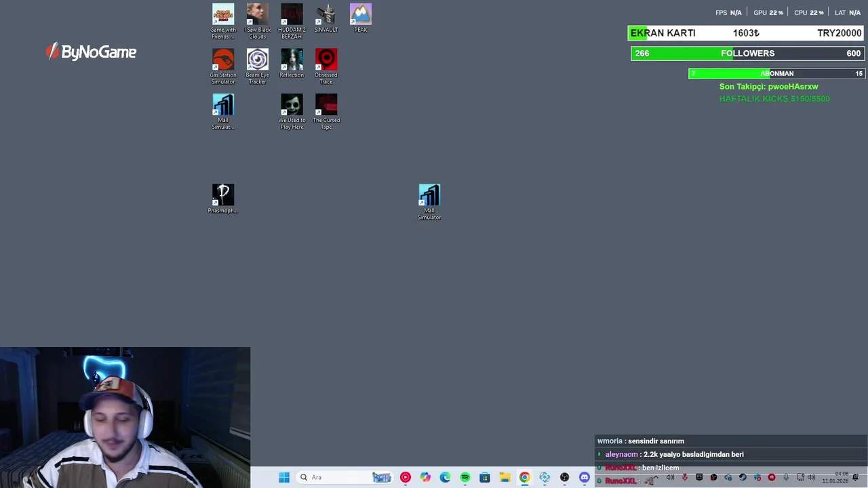Open Discord from the taskbar

pos(585,477)
